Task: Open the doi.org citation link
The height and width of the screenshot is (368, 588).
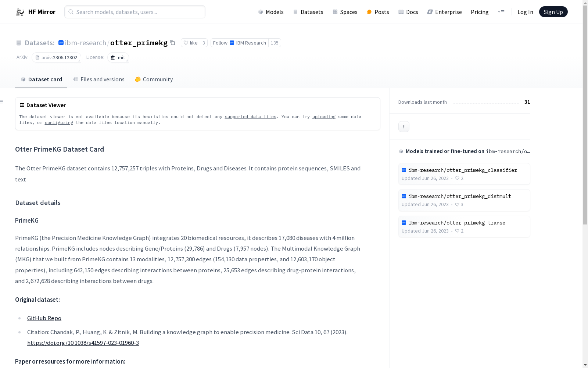Action: point(83,343)
